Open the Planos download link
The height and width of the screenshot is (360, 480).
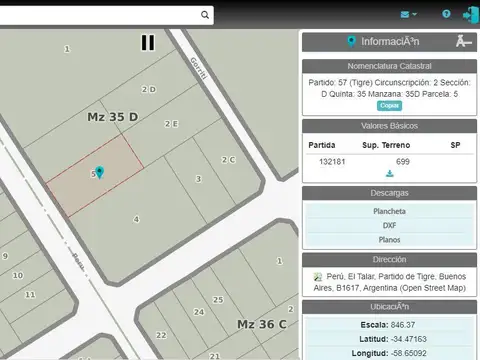coord(389,240)
